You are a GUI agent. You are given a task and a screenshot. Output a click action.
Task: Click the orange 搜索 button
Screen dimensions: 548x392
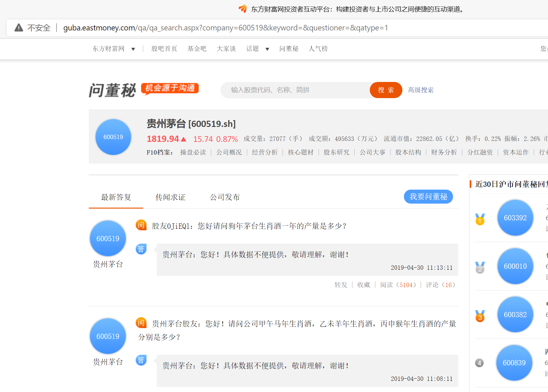pos(386,90)
